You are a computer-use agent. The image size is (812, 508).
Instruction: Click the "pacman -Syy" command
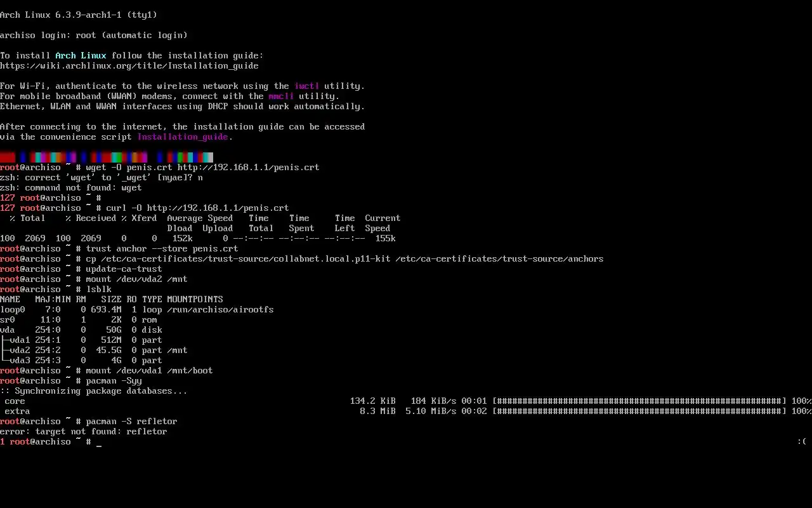pos(114,380)
